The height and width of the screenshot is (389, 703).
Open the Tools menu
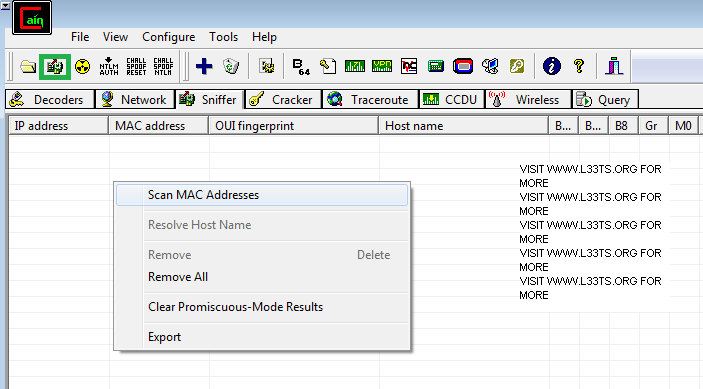pos(223,37)
